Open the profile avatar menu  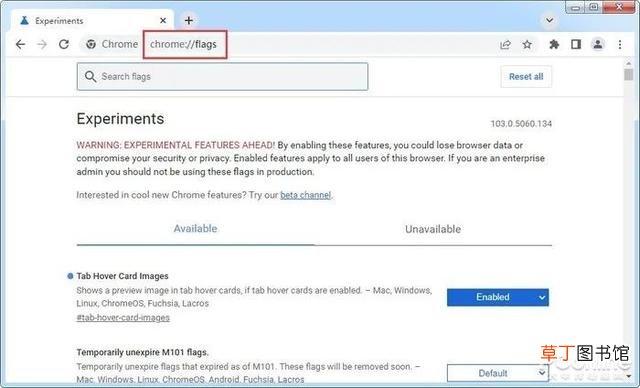pos(598,44)
